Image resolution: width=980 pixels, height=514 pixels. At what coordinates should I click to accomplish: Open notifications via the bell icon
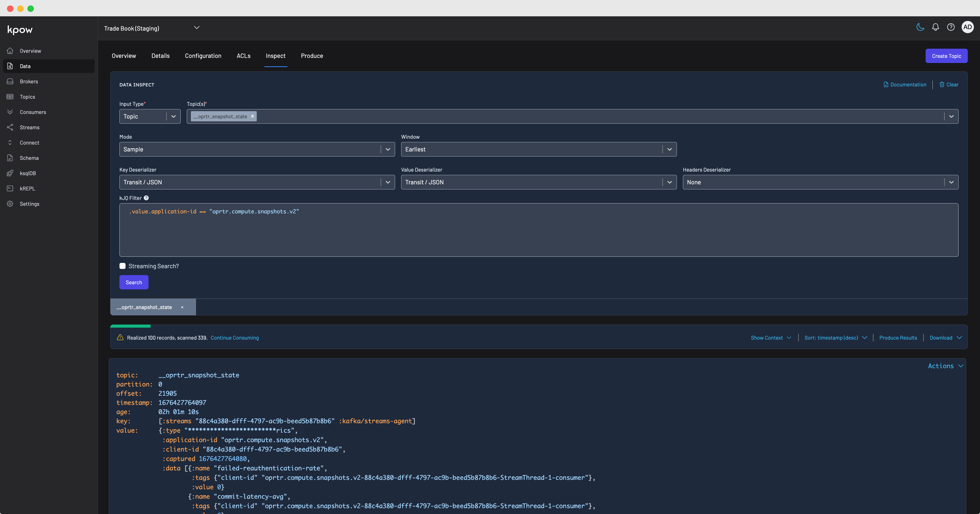936,27
